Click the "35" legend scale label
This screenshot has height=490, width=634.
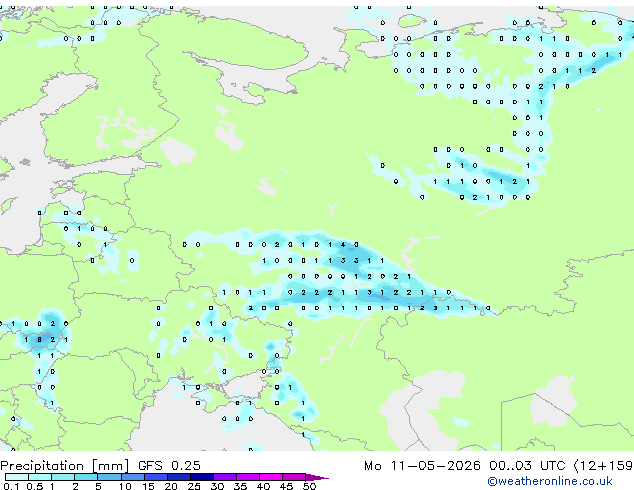(x=240, y=486)
